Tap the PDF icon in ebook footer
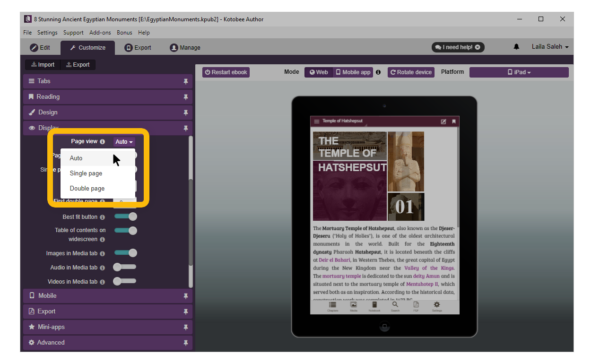Screen dimensions: 591x364 [416, 306]
